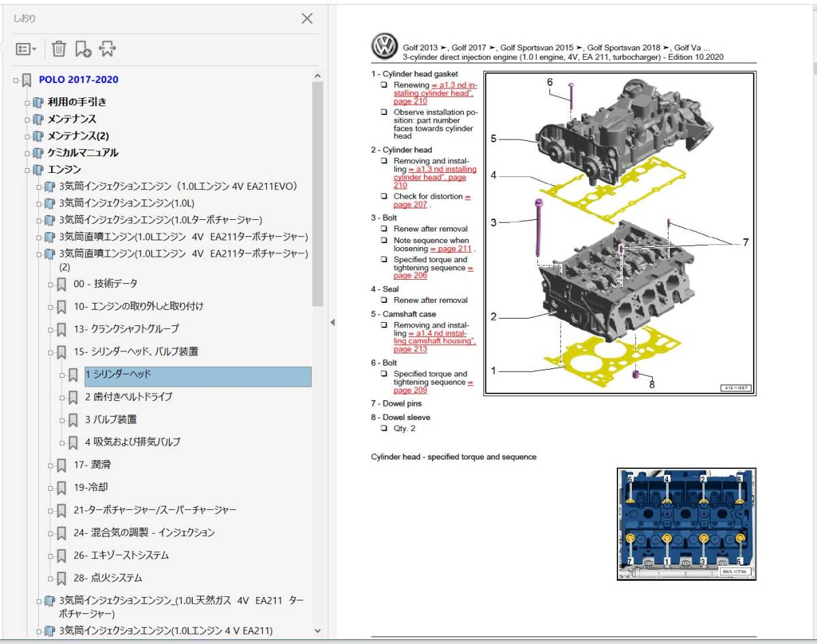Screen dimensions: 817x644
Task: Open 3気筒インジェクションエンジン(1.0Lターボチャージャー) bookmark
Action: click(161, 220)
